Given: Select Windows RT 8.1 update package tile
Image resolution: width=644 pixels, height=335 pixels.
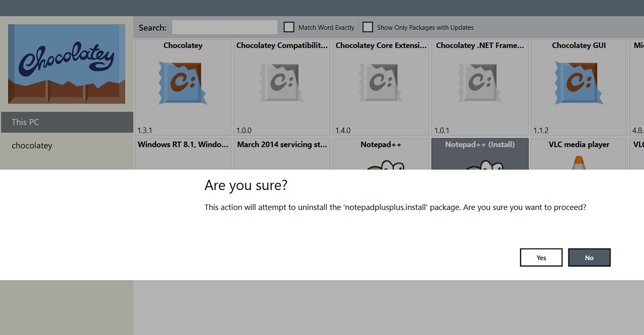Looking at the screenshot, I should coord(183,154).
